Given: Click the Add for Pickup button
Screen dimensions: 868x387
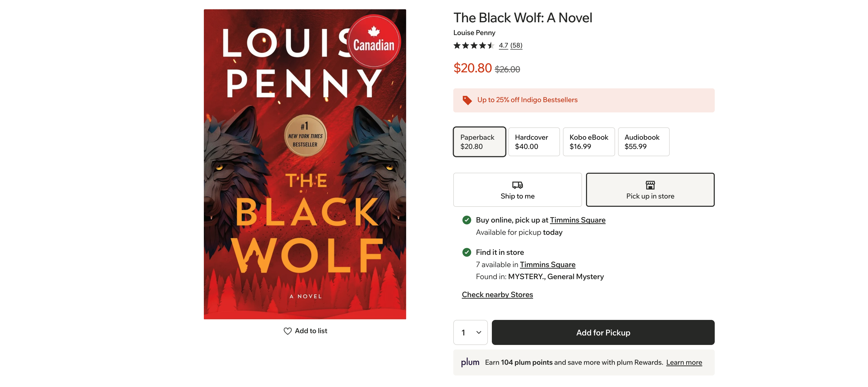Looking at the screenshot, I should [x=603, y=332].
